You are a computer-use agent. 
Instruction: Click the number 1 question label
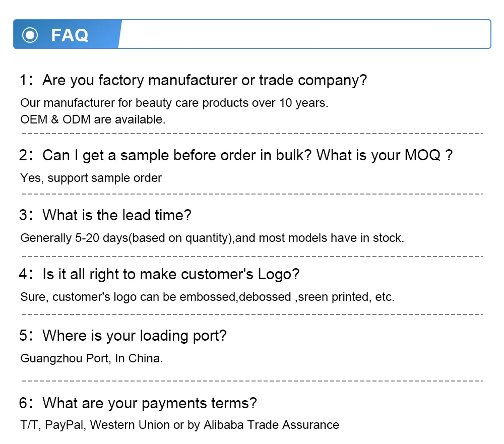[x=23, y=80]
